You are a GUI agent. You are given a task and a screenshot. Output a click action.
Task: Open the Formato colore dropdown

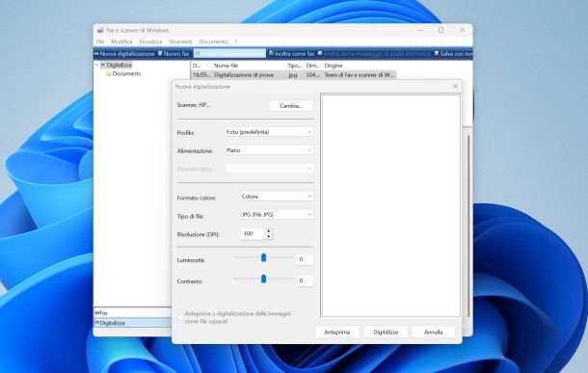[x=277, y=197]
